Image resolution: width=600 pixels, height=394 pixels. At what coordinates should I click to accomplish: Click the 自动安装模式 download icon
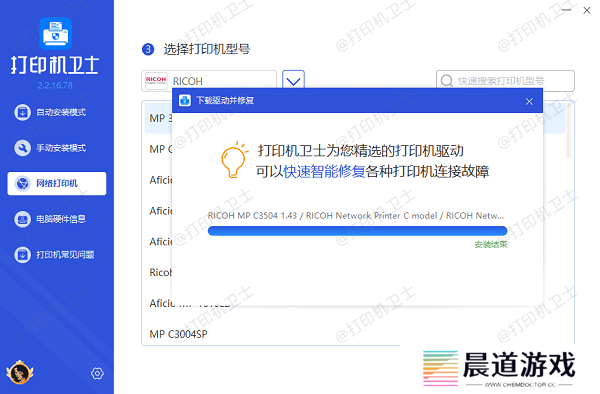(x=22, y=112)
